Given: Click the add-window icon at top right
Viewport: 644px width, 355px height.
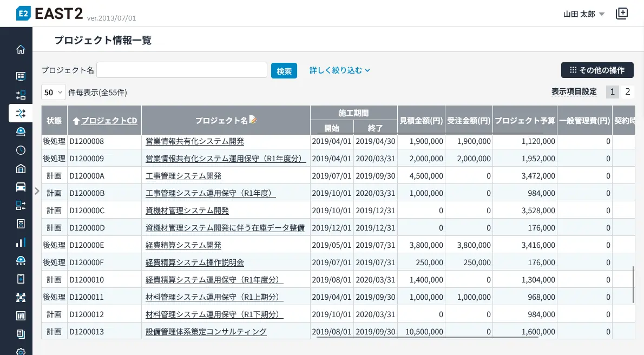Looking at the screenshot, I should coord(622,14).
